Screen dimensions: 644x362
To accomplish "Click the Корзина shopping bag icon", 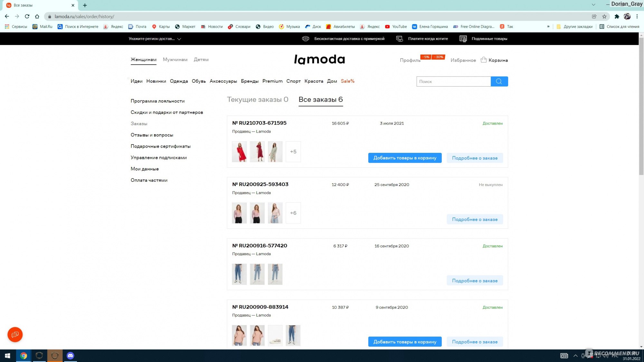I will pyautogui.click(x=484, y=60).
